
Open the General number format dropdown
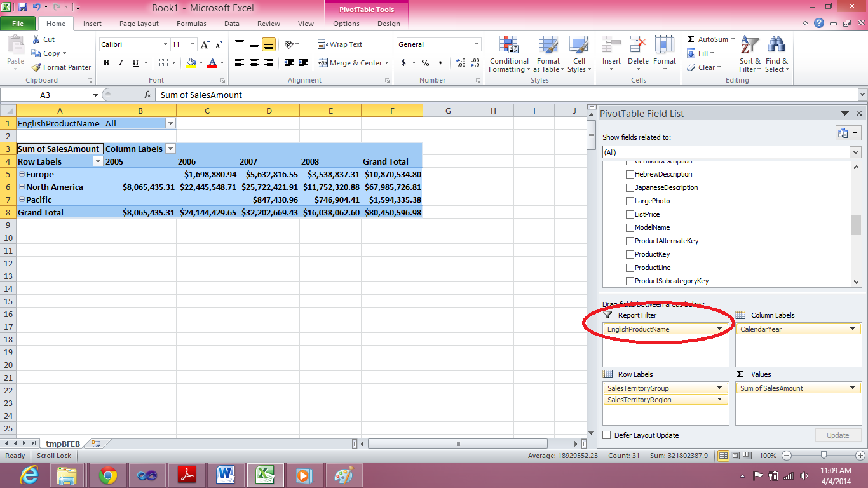click(477, 44)
